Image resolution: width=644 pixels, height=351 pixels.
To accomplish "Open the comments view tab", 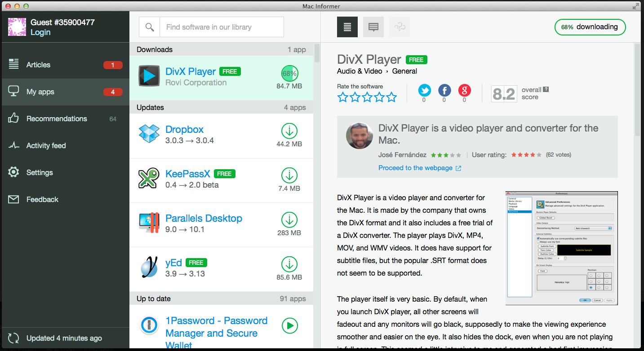I will 373,27.
